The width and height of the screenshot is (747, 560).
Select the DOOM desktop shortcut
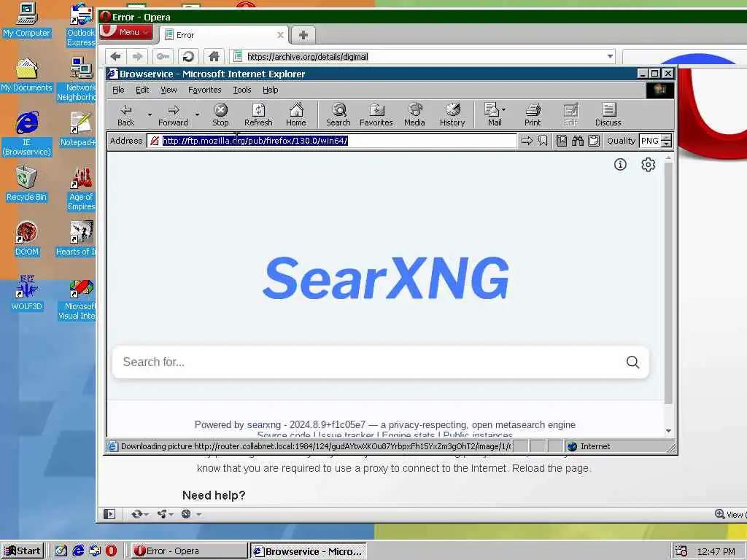pyautogui.click(x=26, y=239)
